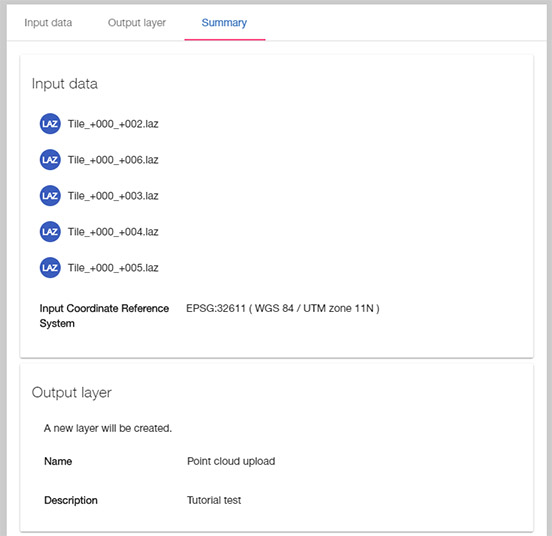This screenshot has width=552, height=536.
Task: Click the Input Coordinate Reference System label
Action: 104,316
